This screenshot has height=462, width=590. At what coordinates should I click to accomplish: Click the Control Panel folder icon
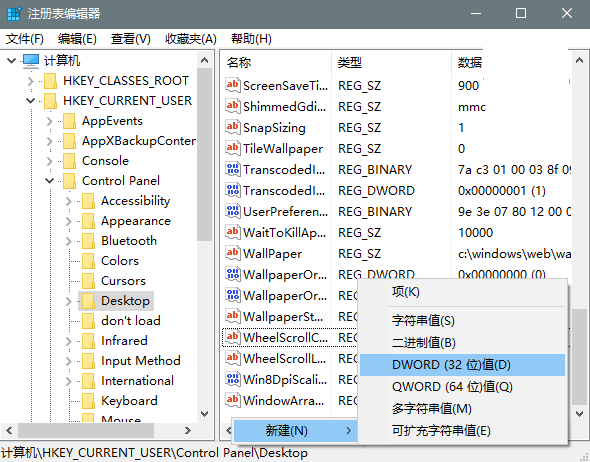(69, 181)
